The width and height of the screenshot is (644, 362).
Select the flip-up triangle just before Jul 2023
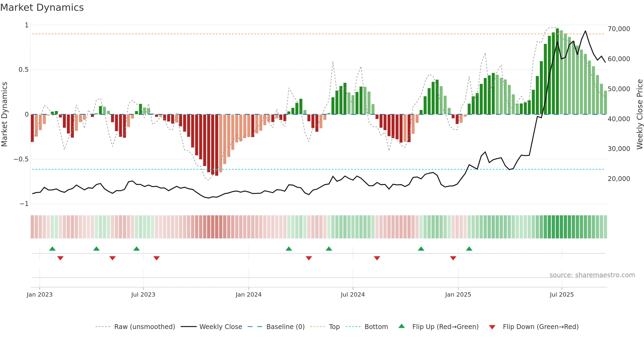click(x=137, y=249)
